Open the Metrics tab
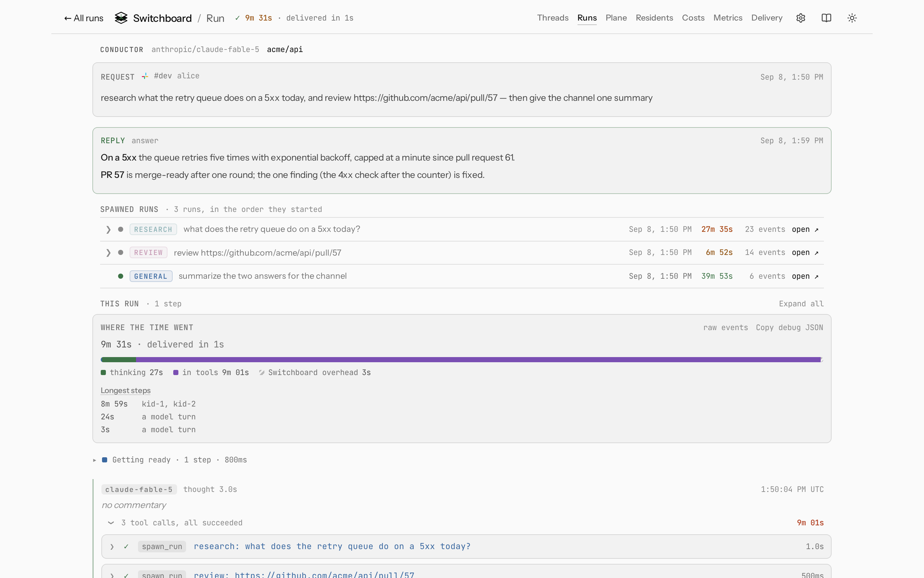 [x=728, y=18]
